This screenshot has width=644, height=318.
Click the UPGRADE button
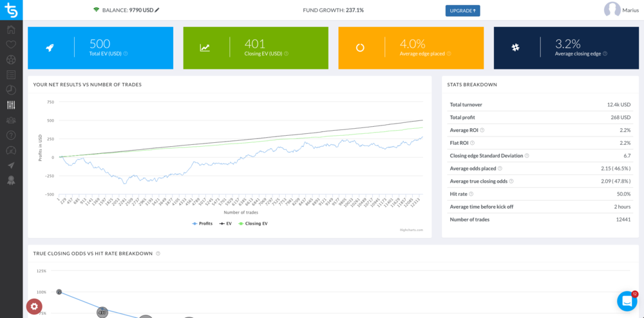coord(462,11)
